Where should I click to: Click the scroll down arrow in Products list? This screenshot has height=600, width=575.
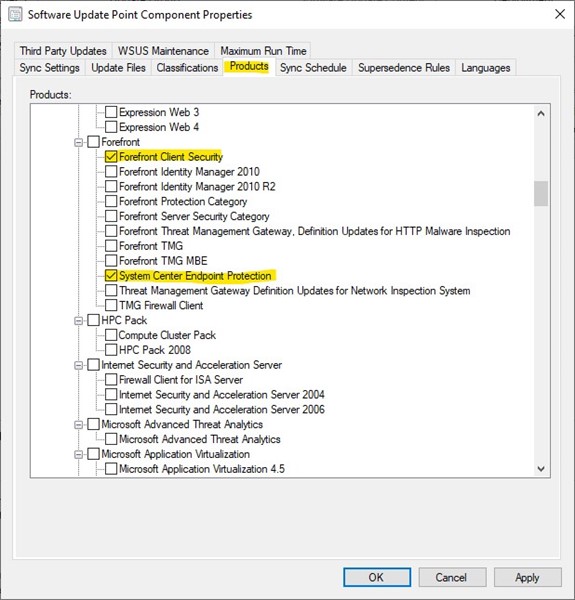coord(541,469)
